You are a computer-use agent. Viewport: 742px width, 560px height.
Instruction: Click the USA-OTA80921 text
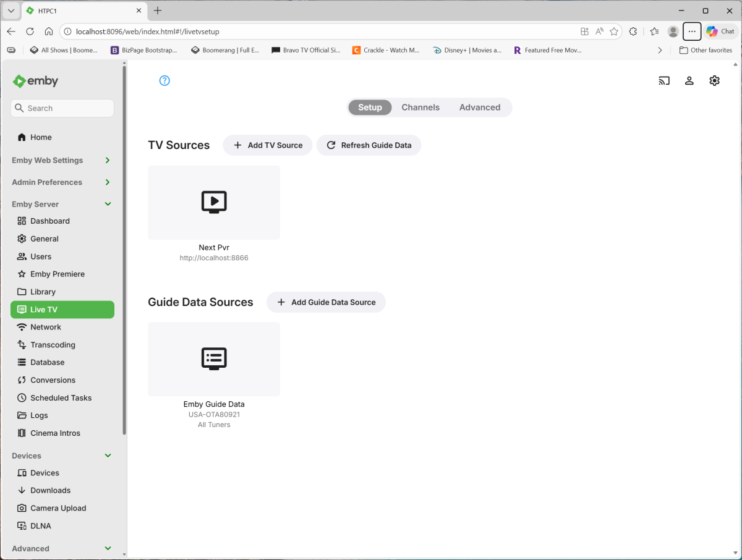(214, 415)
